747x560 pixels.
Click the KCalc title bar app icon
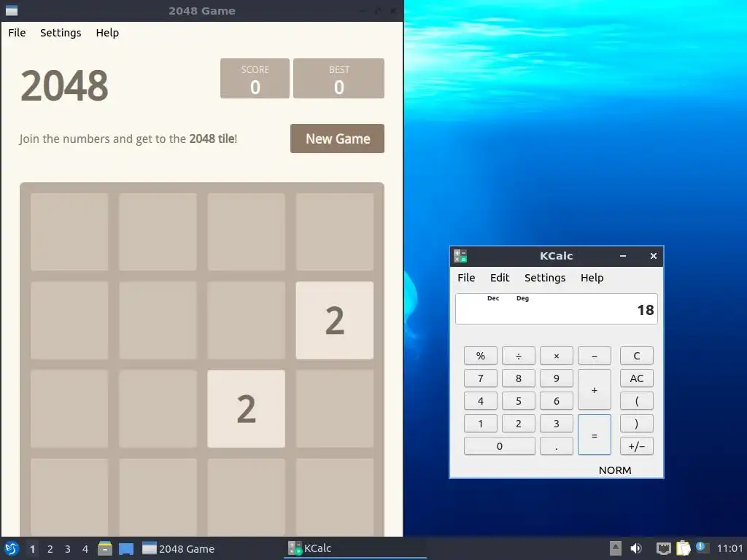[x=460, y=256]
